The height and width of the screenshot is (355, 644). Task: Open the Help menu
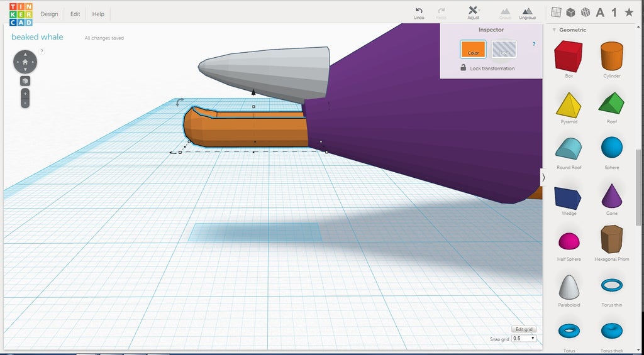click(98, 14)
